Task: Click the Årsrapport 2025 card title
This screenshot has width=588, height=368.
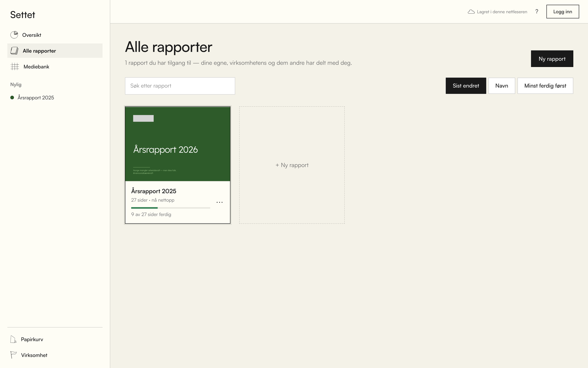Action: tap(154, 191)
